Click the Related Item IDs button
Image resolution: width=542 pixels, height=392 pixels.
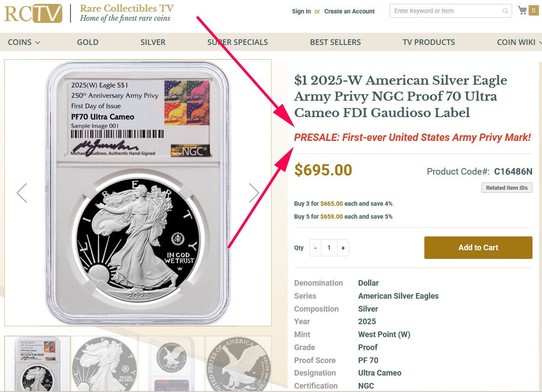(x=507, y=188)
